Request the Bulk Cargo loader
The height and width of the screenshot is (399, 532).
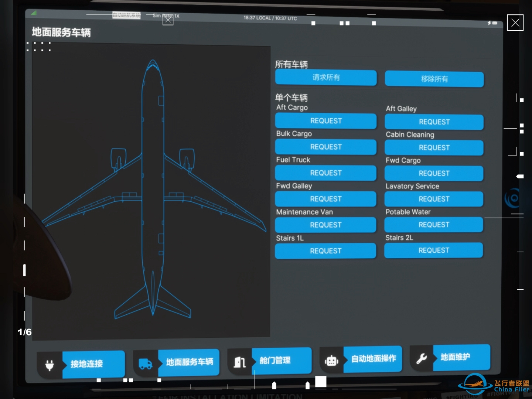coord(326,147)
